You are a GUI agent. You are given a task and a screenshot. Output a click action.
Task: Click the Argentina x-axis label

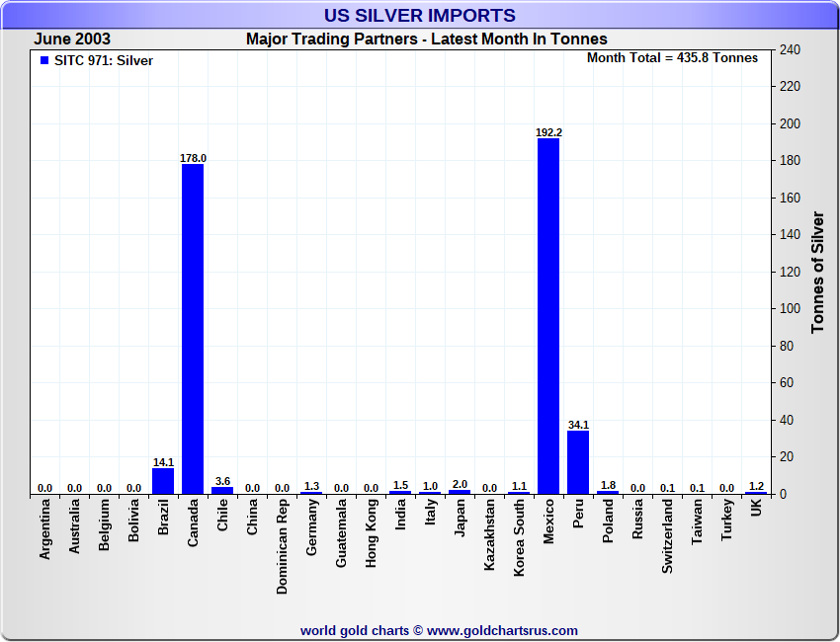point(45,529)
